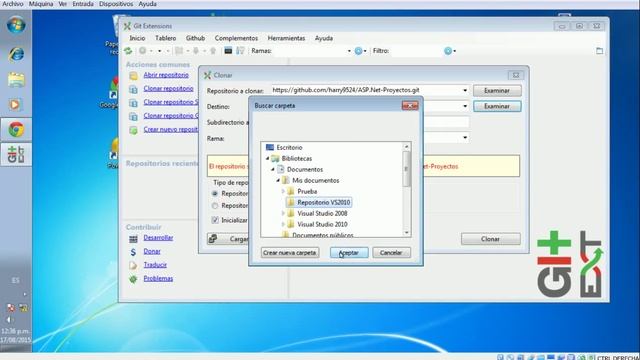Open the Herramientas menu
This screenshot has height=360, width=640.
click(286, 38)
